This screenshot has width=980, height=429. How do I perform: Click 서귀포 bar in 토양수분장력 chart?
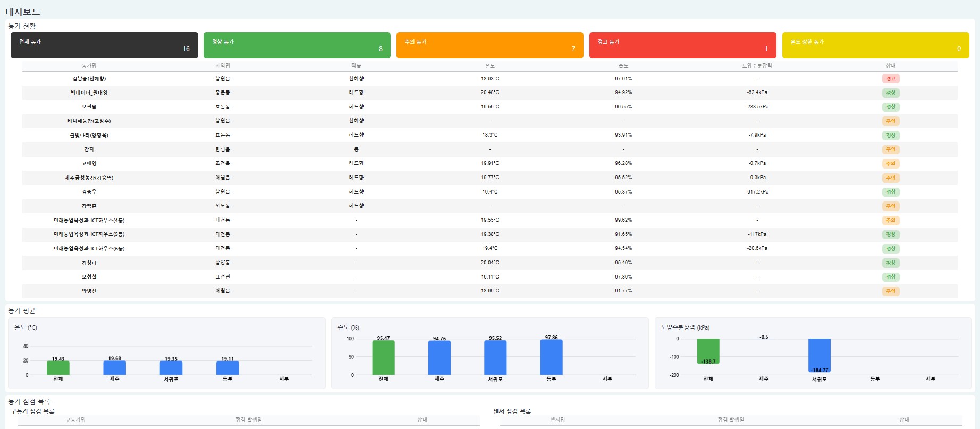(x=820, y=356)
